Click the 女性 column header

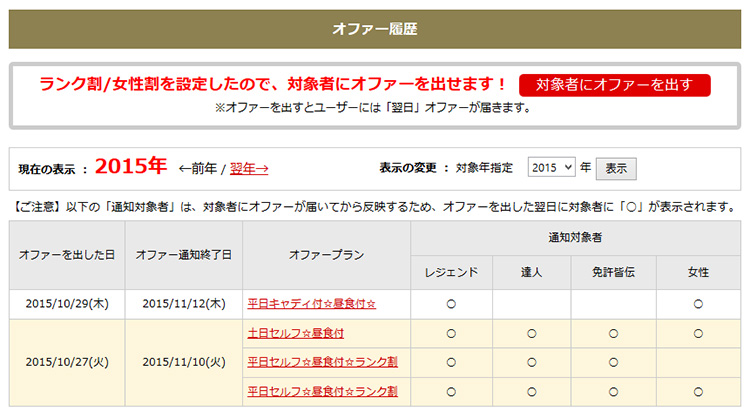coord(698,272)
